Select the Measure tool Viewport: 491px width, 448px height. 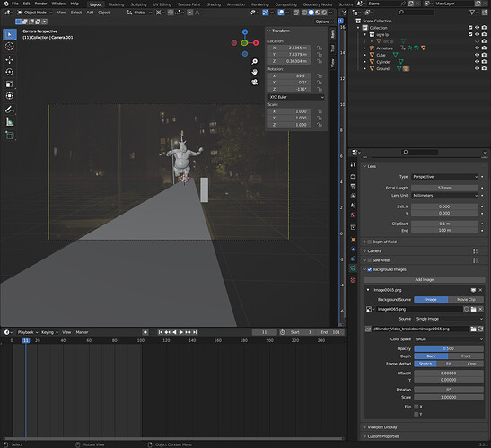coord(10,122)
